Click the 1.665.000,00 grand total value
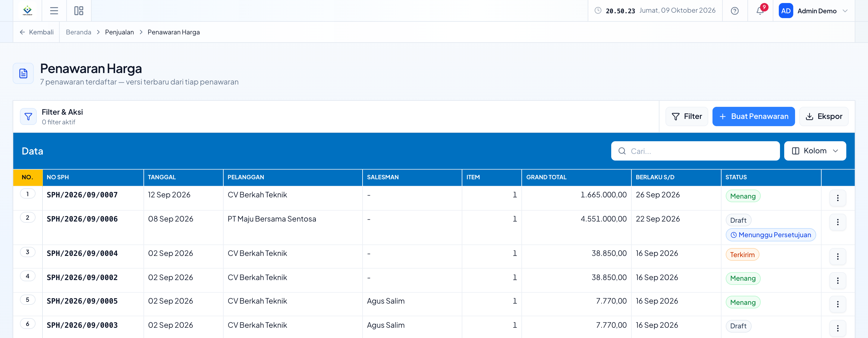Viewport: 868px width, 338px height. (603, 195)
